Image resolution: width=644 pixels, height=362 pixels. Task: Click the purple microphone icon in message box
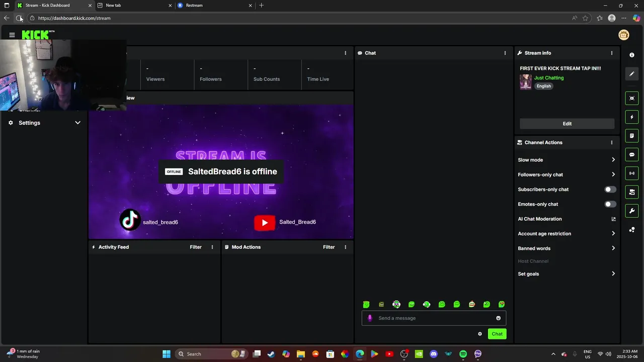click(x=370, y=318)
